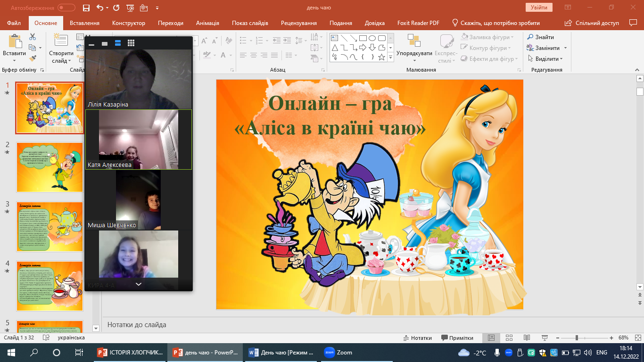644x362 pixels.
Task: Toggle the Нотатки notes pane
Action: click(418, 338)
